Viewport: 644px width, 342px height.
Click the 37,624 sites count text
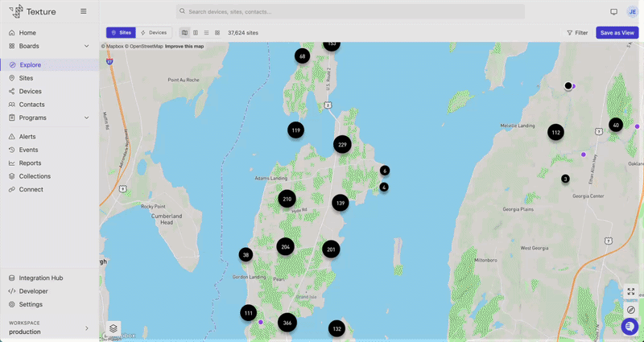pyautogui.click(x=243, y=33)
